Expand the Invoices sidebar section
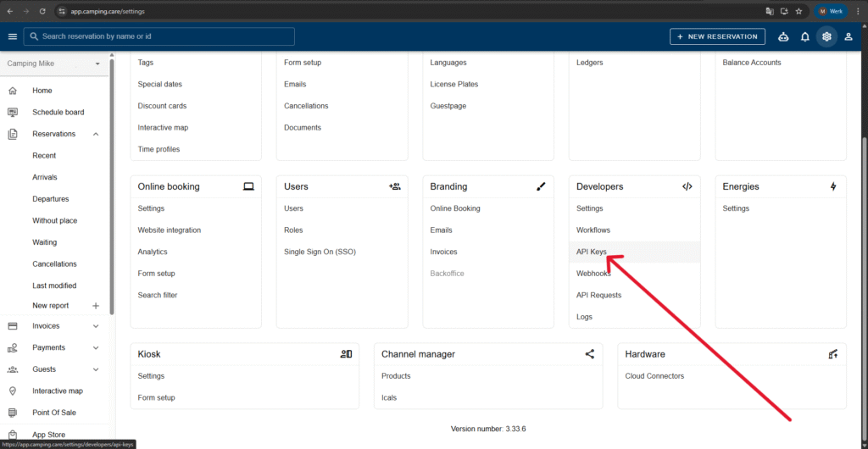The image size is (868, 449). pos(96,326)
